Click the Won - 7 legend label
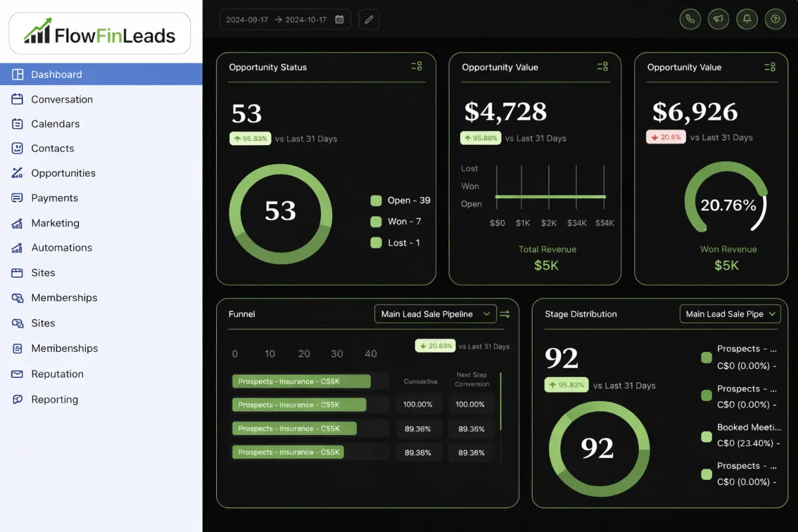This screenshot has width=798, height=532. pos(404,221)
